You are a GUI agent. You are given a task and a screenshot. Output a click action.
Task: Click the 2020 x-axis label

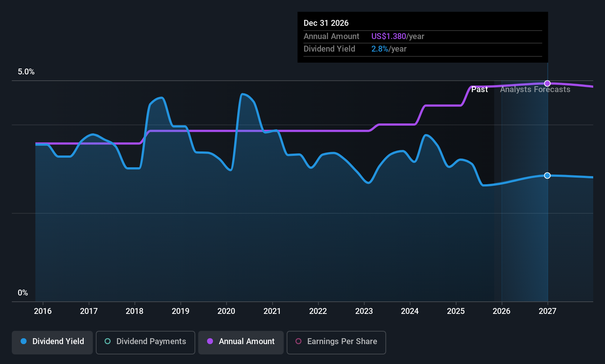pyautogui.click(x=226, y=311)
